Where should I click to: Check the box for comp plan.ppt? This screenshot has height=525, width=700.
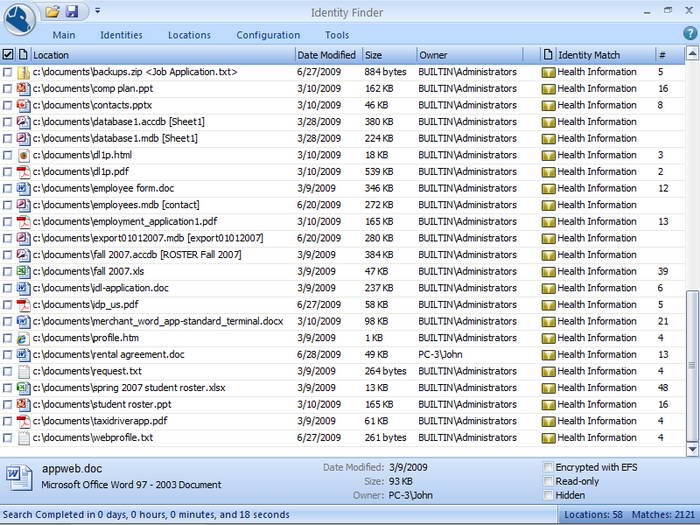(x=7, y=89)
